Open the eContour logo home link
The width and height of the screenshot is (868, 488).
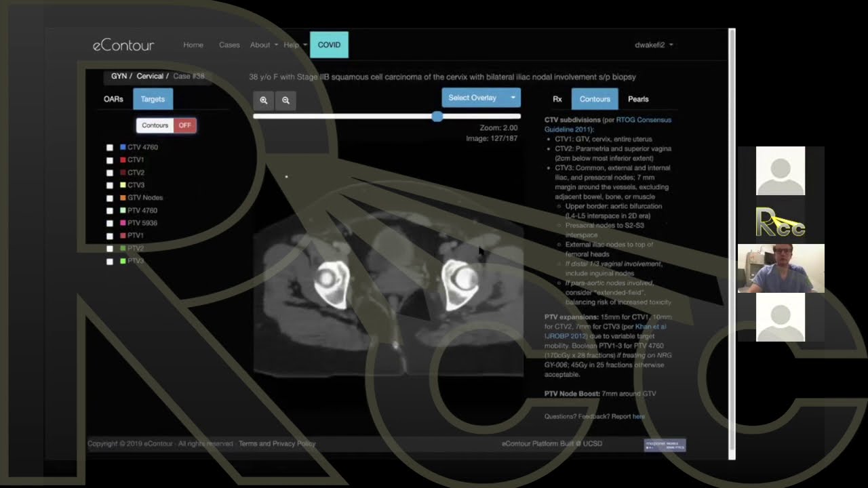click(x=123, y=45)
